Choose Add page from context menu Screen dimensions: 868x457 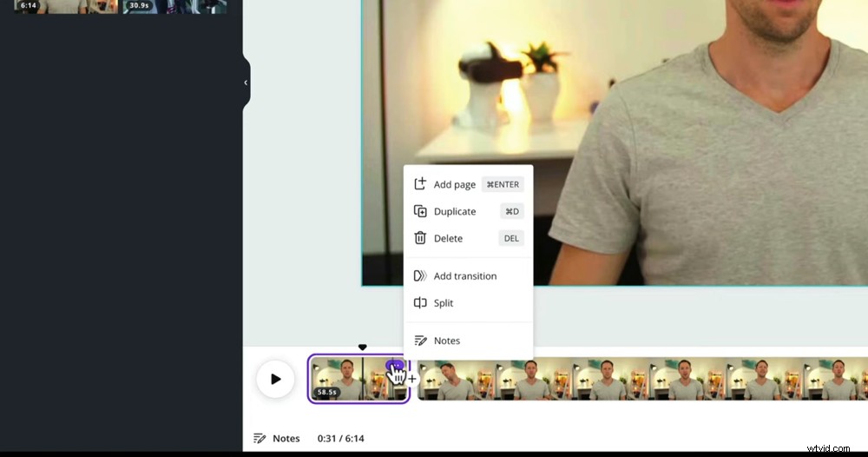point(469,184)
